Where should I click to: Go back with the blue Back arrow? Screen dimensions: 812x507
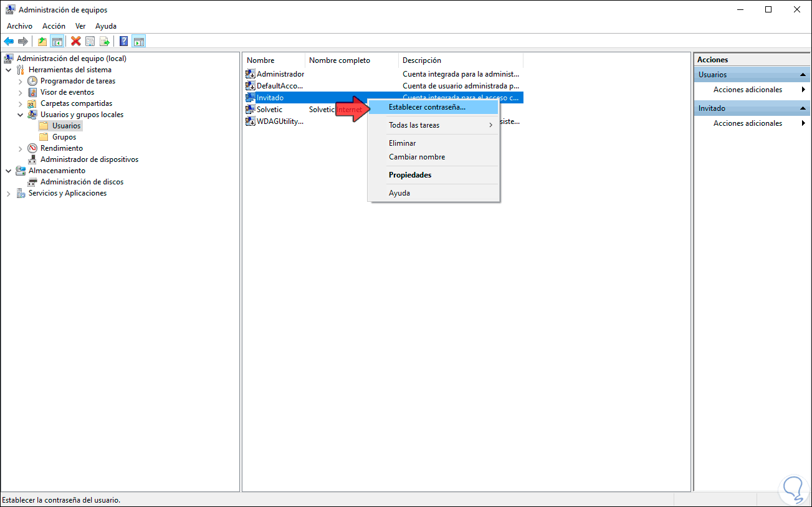(x=9, y=42)
